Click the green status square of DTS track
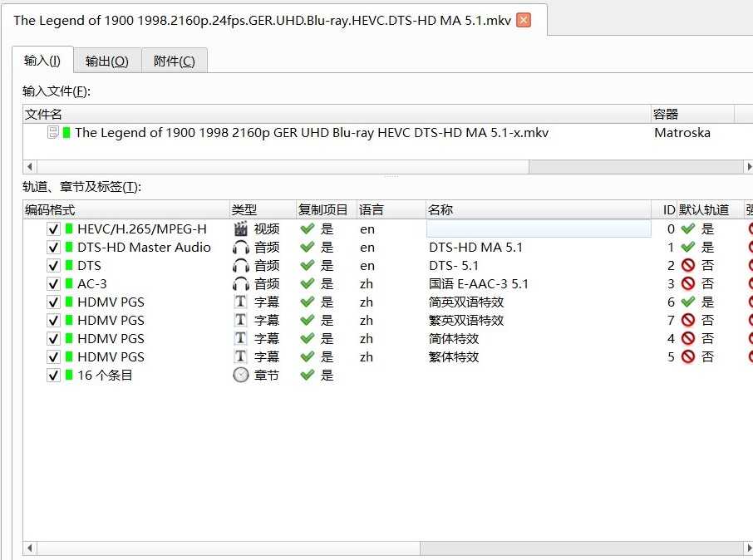Image resolution: width=753 pixels, height=560 pixels. click(69, 266)
